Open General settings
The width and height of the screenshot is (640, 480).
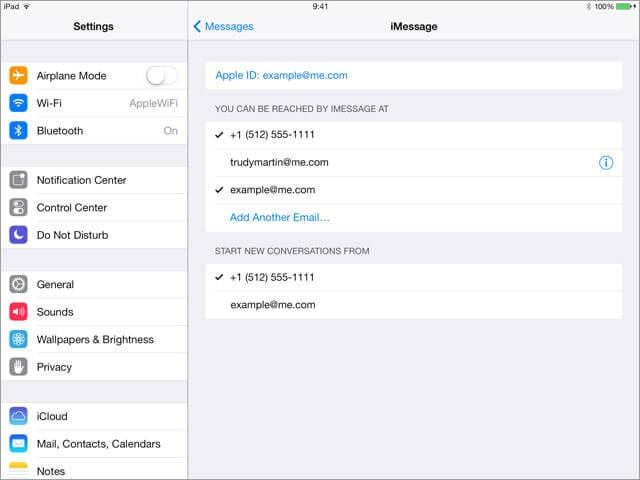click(x=94, y=284)
